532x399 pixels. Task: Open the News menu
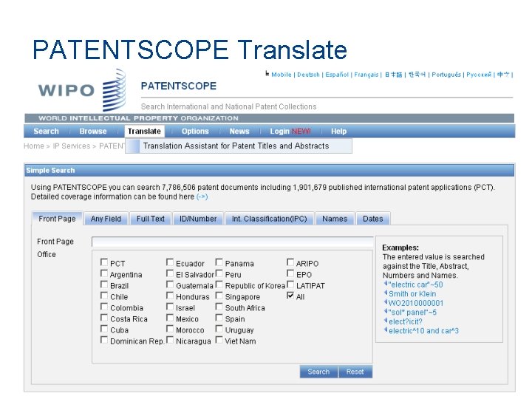pyautogui.click(x=239, y=132)
